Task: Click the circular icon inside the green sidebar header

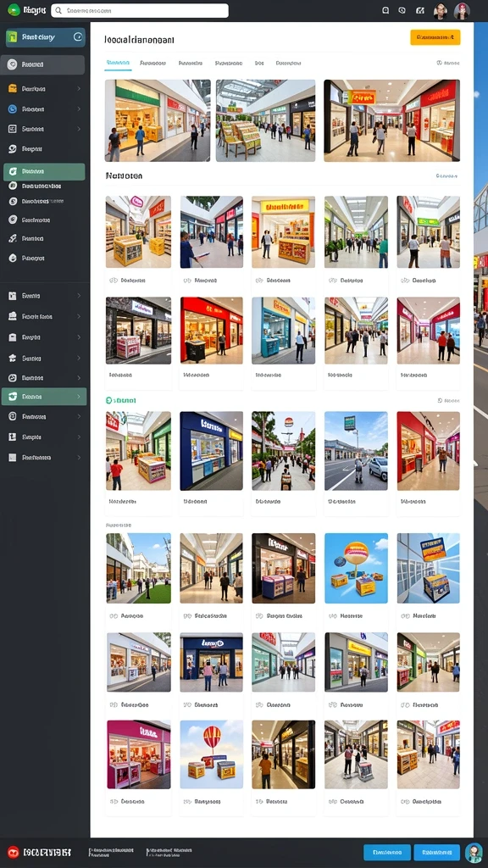Action: pos(78,37)
